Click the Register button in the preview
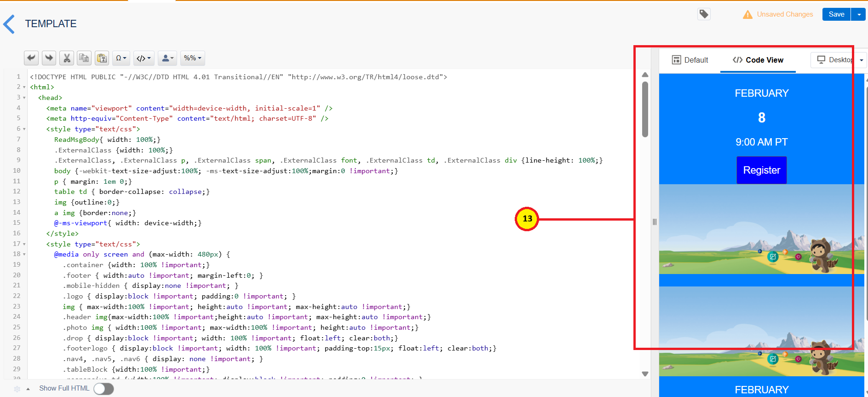Screen dimensions: 868x397 tap(761, 170)
